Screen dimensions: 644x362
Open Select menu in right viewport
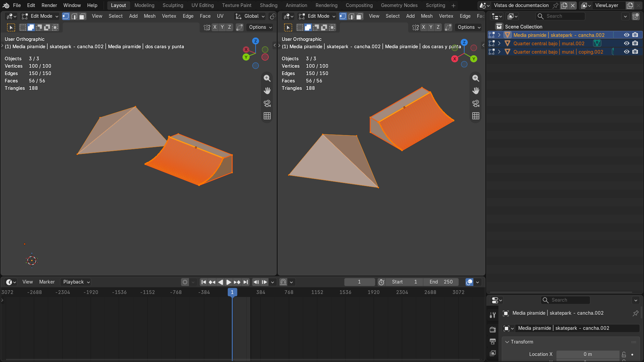point(392,16)
